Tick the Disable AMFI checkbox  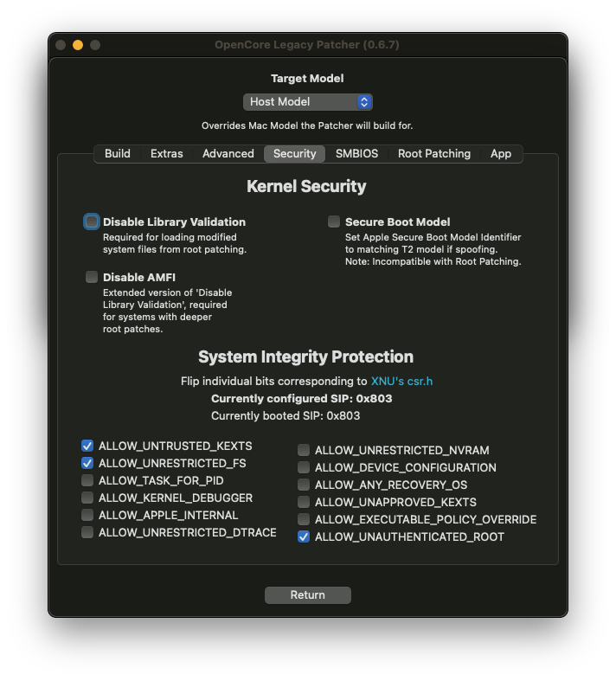pyautogui.click(x=92, y=277)
